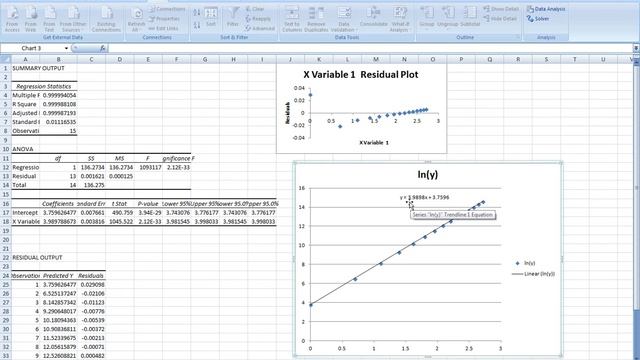
Task: Click the From Access import icon
Action: tap(12, 19)
